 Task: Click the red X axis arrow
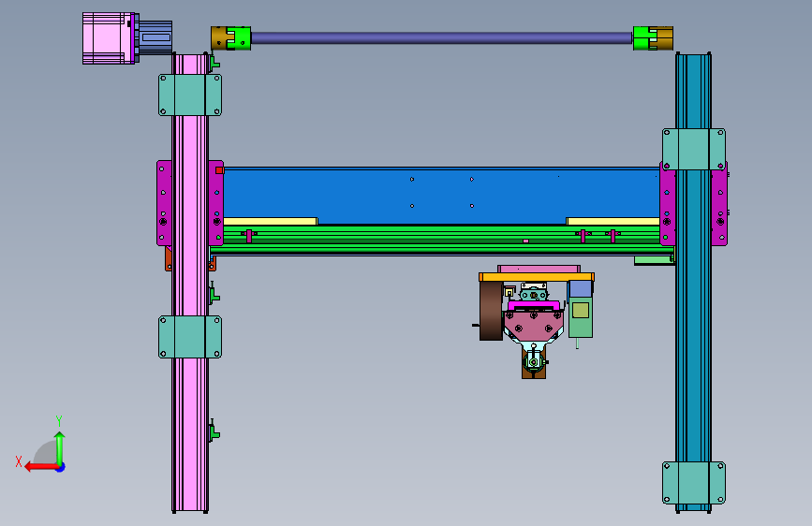41,467
